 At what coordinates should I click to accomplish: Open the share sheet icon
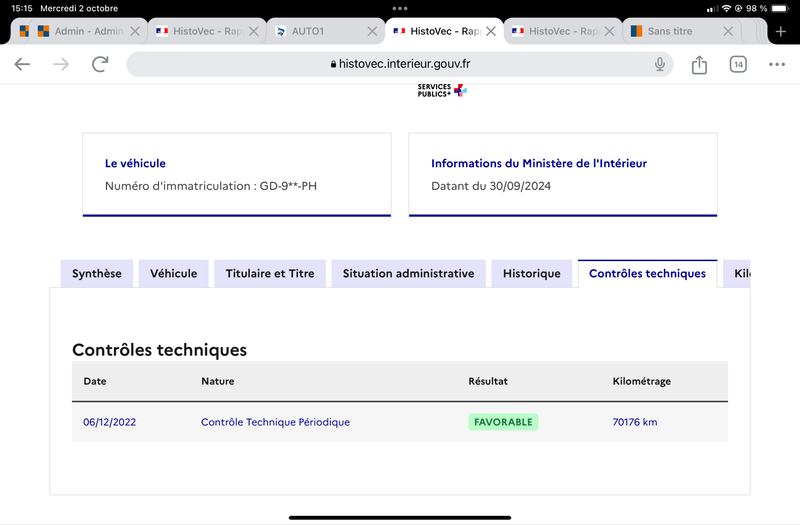click(x=699, y=64)
